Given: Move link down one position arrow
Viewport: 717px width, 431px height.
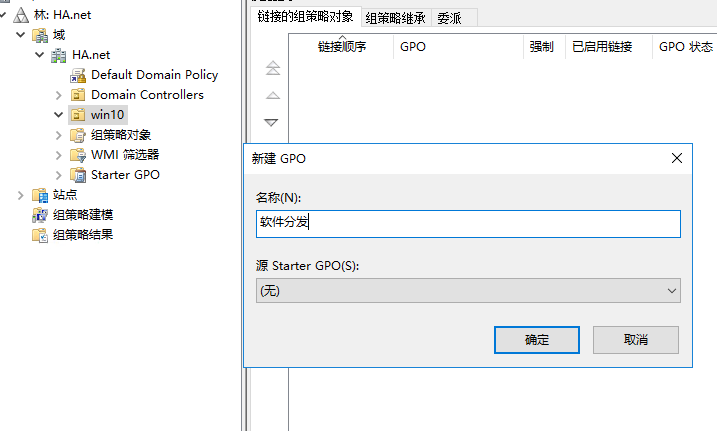Looking at the screenshot, I should [272, 122].
